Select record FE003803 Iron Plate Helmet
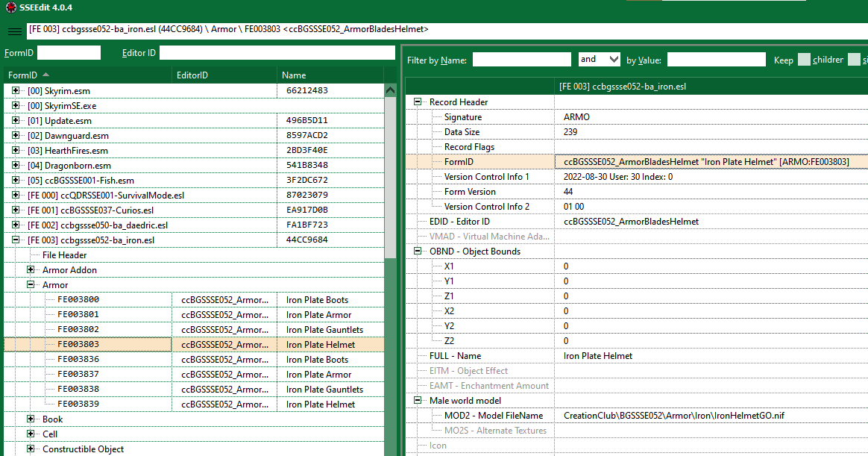This screenshot has width=868, height=456. pos(194,344)
